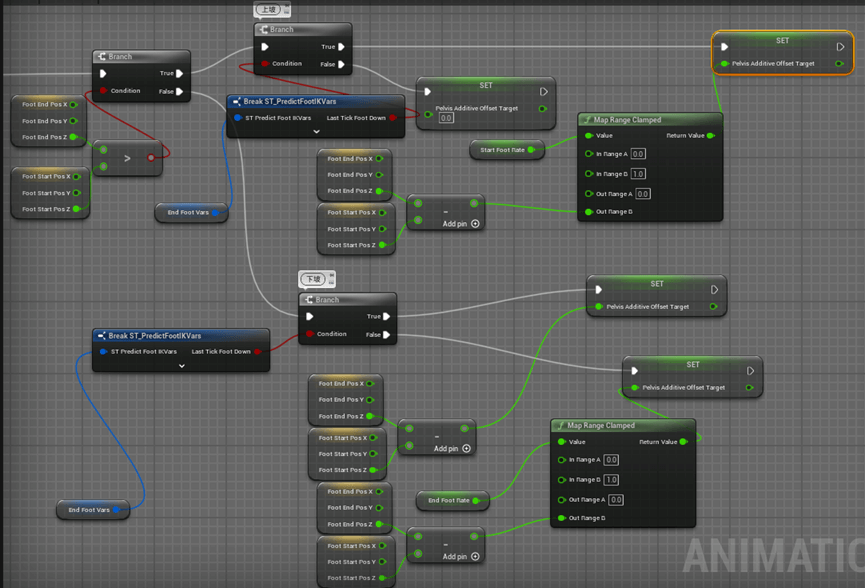The height and width of the screenshot is (588, 865).
Task: Click Return Value pin on lower Map Range Clamped
Action: tap(683, 441)
